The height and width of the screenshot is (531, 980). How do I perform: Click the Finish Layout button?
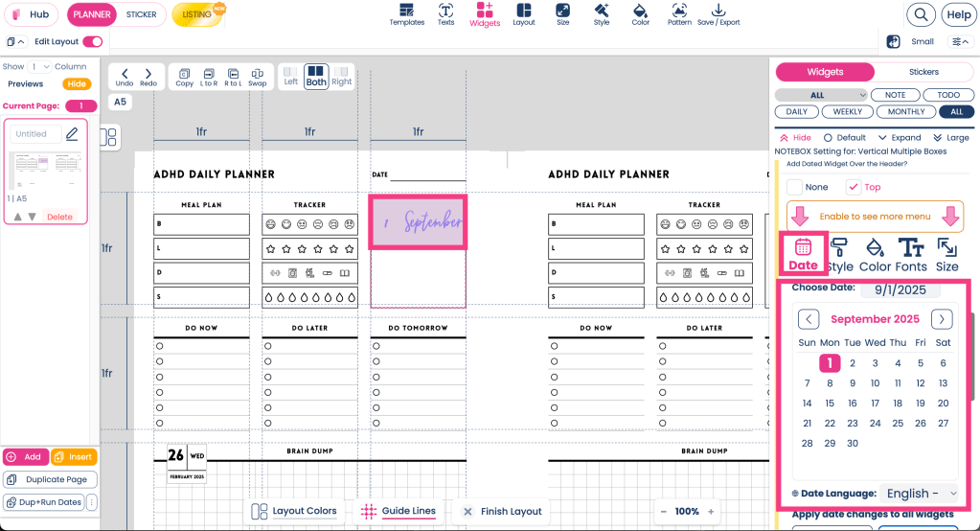pos(502,511)
